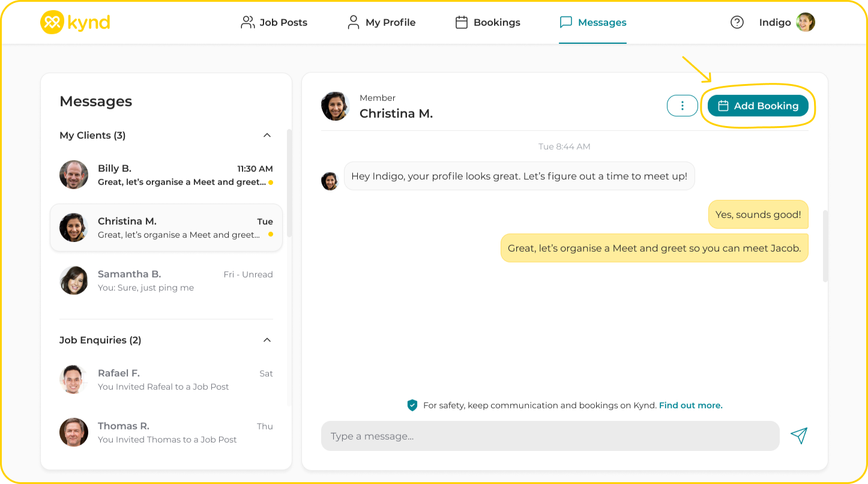
Task: Open the three-dot options menu for Christina
Action: click(682, 106)
